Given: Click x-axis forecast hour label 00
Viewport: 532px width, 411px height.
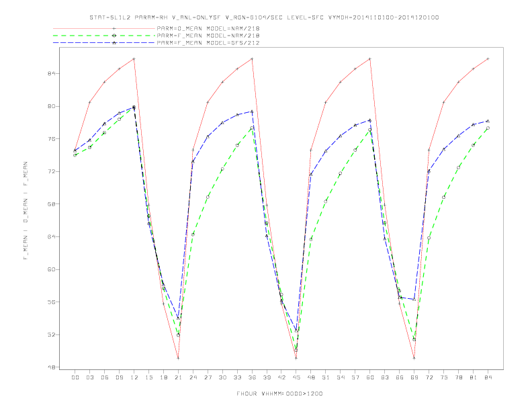Looking at the screenshot, I should click(x=75, y=377).
